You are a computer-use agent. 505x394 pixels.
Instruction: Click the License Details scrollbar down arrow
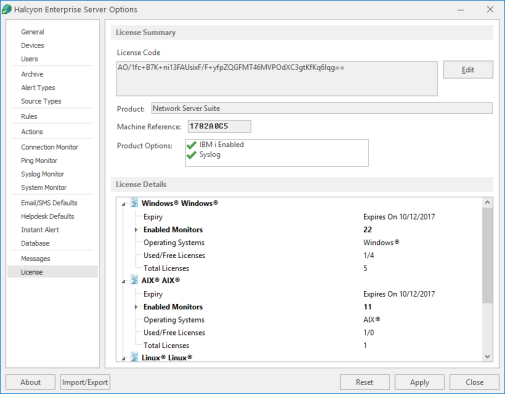click(487, 356)
